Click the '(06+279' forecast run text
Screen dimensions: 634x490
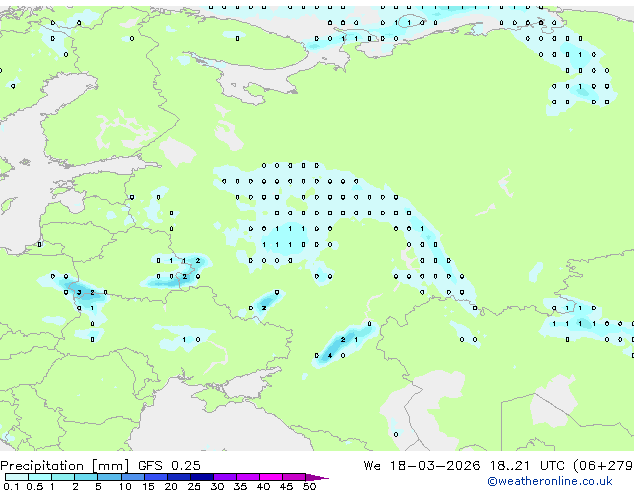(603, 466)
